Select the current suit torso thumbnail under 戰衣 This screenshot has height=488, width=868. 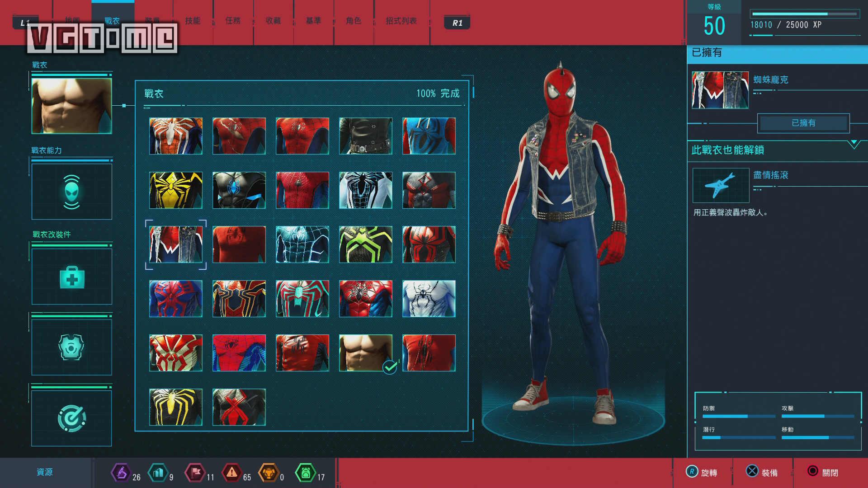click(x=72, y=106)
